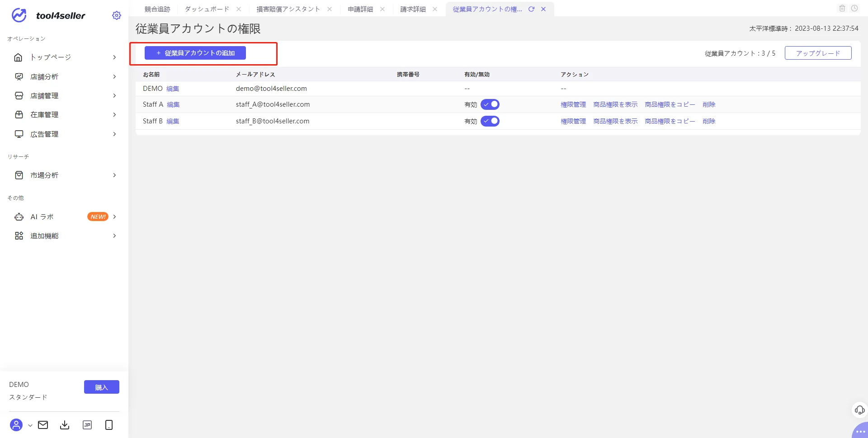Disable the Staff A account toggle
This screenshot has height=438, width=868.
(490, 104)
